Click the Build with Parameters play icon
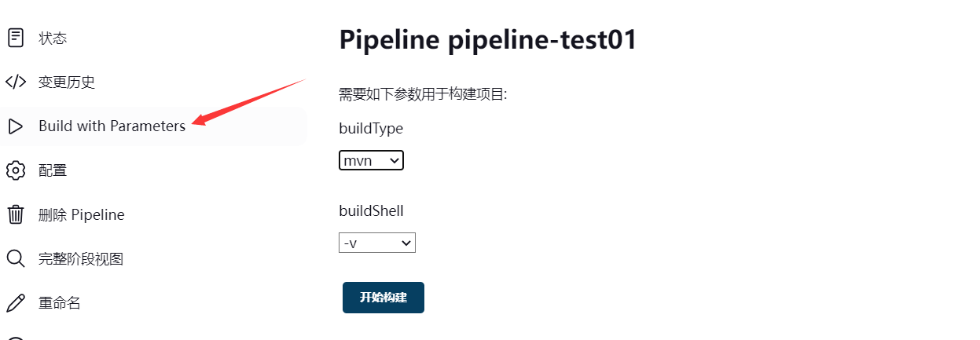This screenshot has width=980, height=340. click(x=16, y=126)
